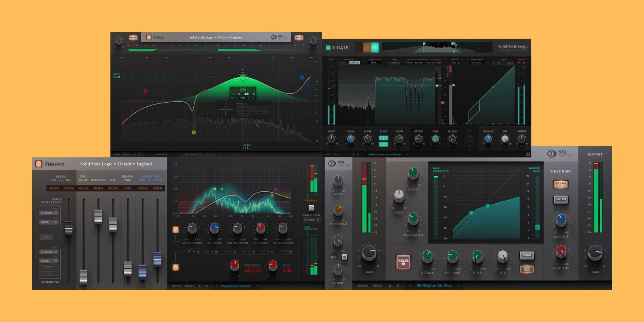
Task: Click the FlexVerb Diffusion fader handle
Action: point(98,216)
